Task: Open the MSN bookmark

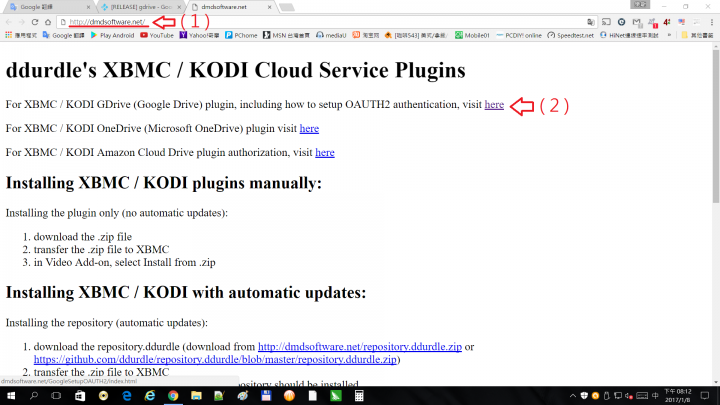Action: [287, 35]
